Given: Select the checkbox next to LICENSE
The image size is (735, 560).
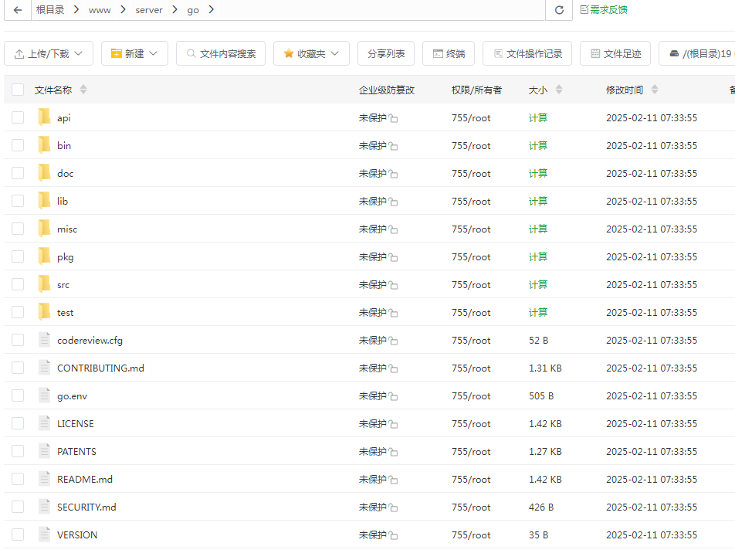Looking at the screenshot, I should pos(18,423).
